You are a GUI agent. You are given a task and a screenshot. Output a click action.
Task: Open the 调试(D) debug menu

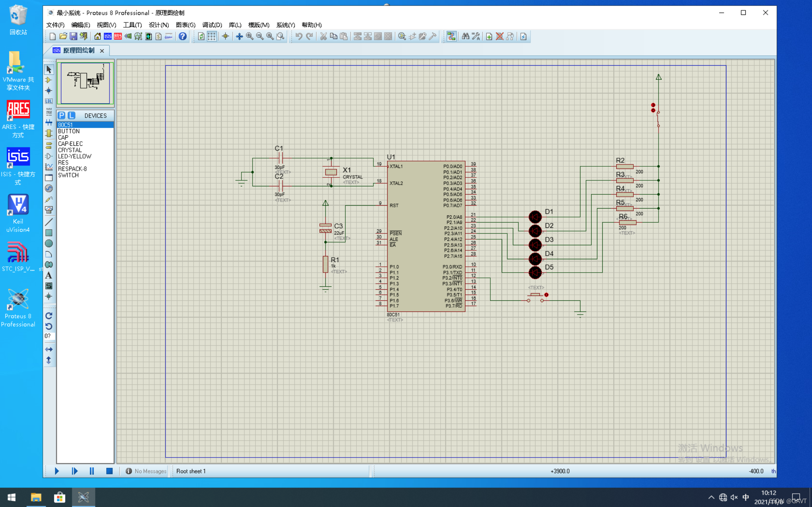coord(212,25)
